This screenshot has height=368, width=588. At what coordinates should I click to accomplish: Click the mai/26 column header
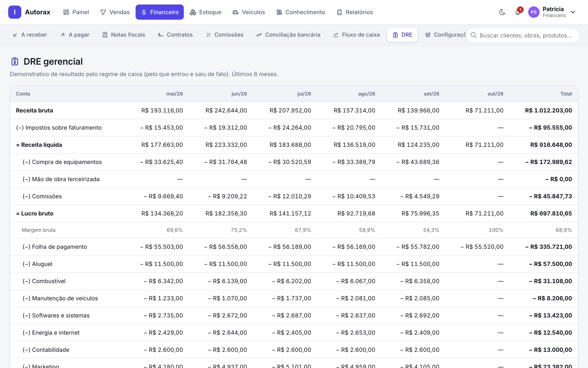[x=174, y=94]
